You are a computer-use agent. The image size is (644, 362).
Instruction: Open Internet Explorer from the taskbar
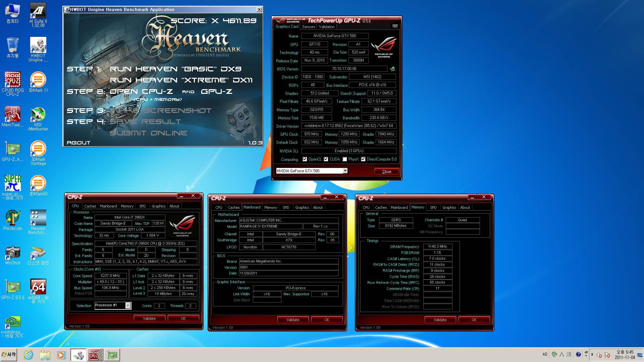click(29, 355)
